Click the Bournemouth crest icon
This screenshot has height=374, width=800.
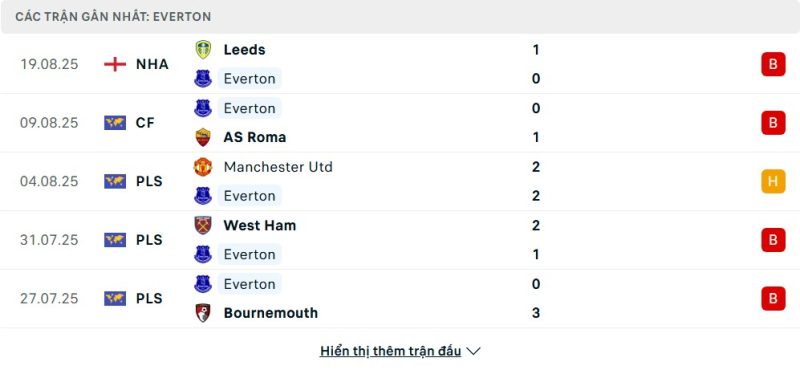coord(203,313)
